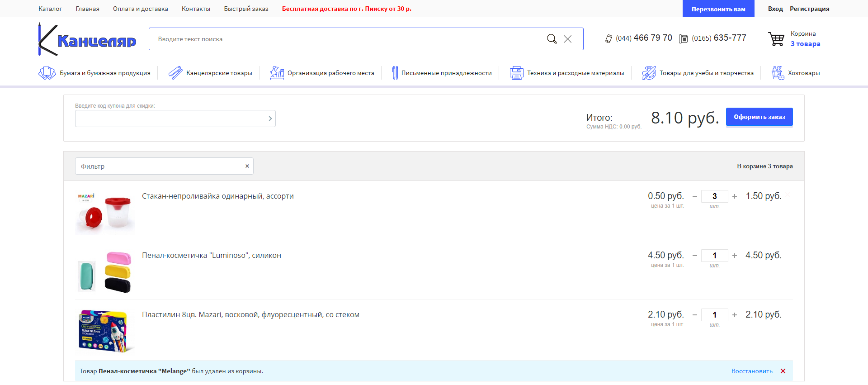Click Восстановить to restore removed item
Viewport: 868px width, 385px height.
pyautogui.click(x=752, y=371)
